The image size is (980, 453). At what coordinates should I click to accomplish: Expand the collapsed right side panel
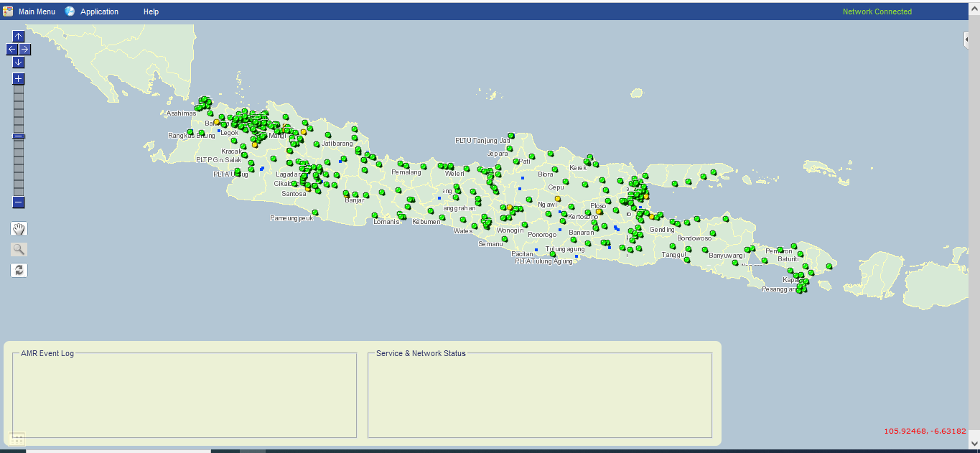pyautogui.click(x=966, y=40)
